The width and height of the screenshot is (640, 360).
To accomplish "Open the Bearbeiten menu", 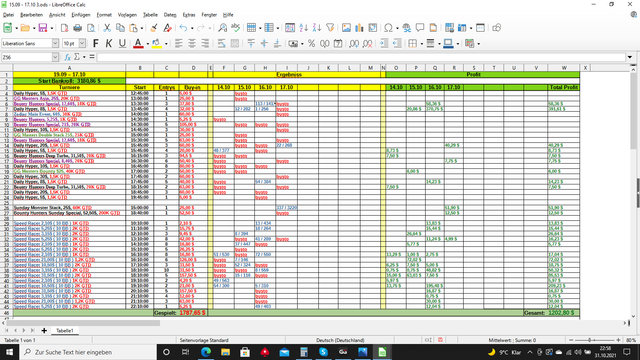I will tap(31, 15).
